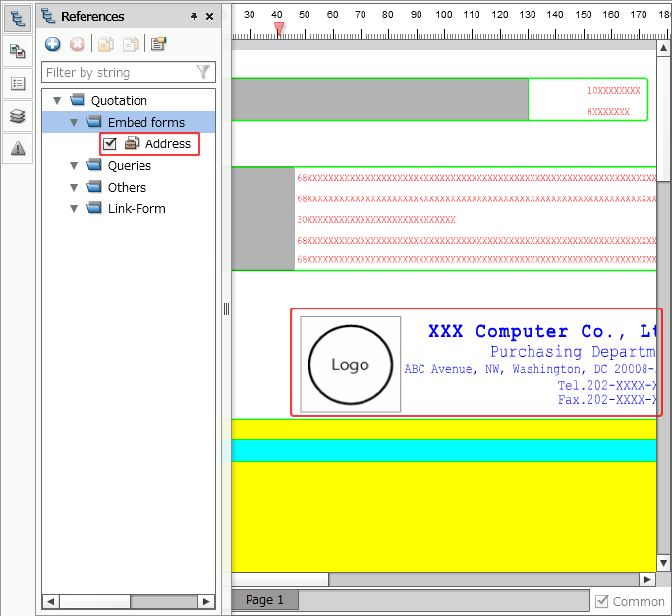
Task: Select the Address form item
Action: [168, 143]
